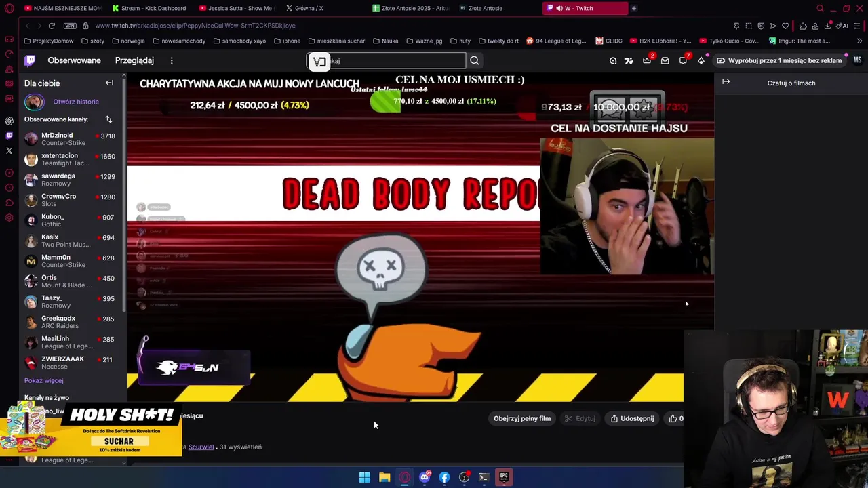Open File Explorer from the taskbar

[x=384, y=477]
